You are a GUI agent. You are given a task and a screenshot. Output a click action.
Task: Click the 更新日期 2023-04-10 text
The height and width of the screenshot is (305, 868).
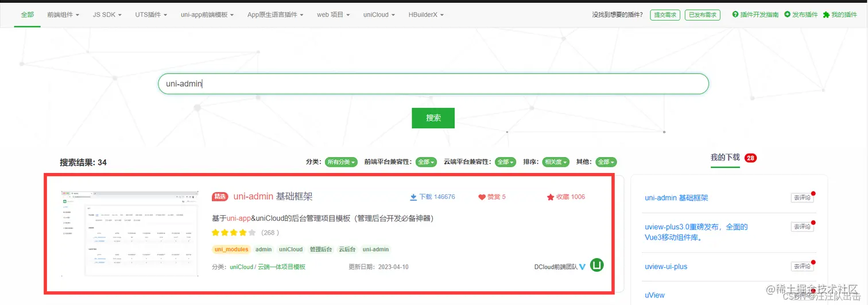[x=378, y=267]
